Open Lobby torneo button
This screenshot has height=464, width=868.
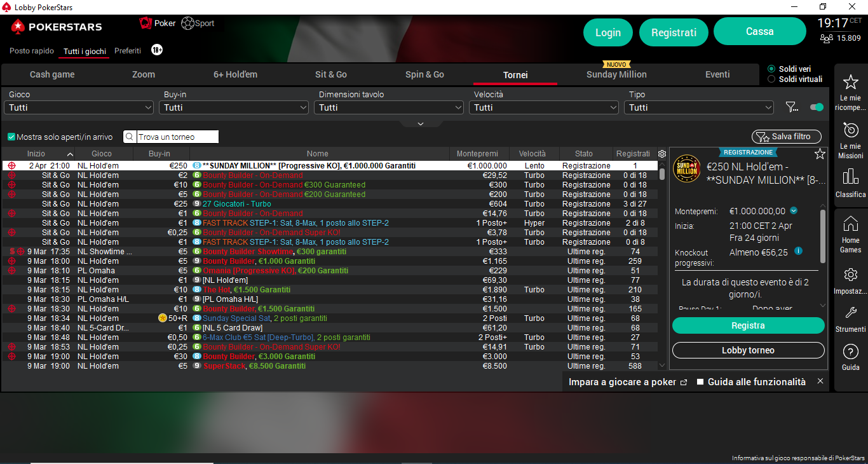point(748,350)
